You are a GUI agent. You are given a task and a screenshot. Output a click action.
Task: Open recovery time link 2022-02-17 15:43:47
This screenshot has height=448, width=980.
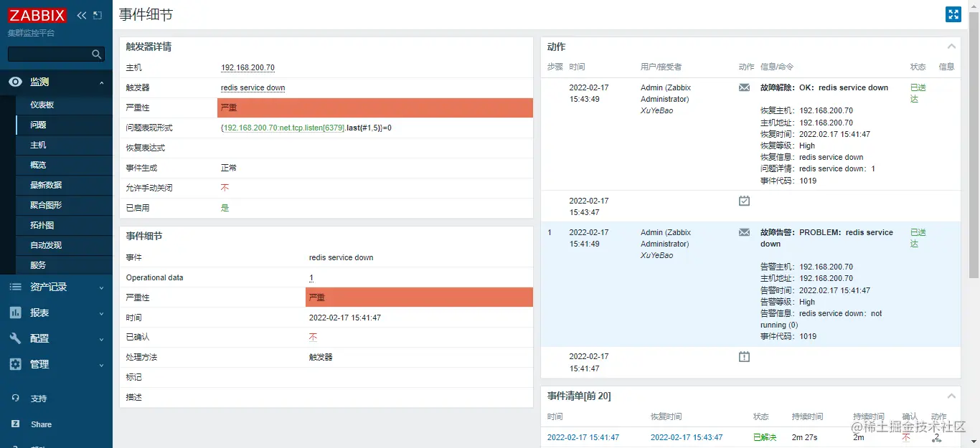[x=687, y=437]
